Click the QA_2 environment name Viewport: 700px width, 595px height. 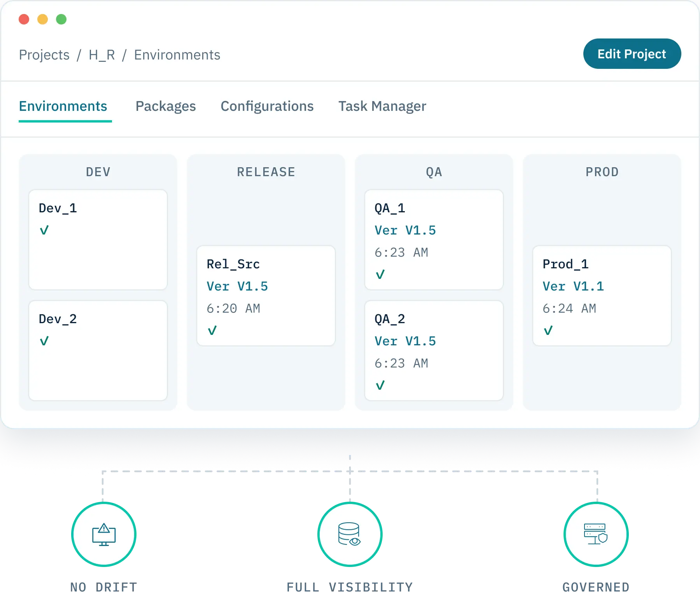pos(390,319)
